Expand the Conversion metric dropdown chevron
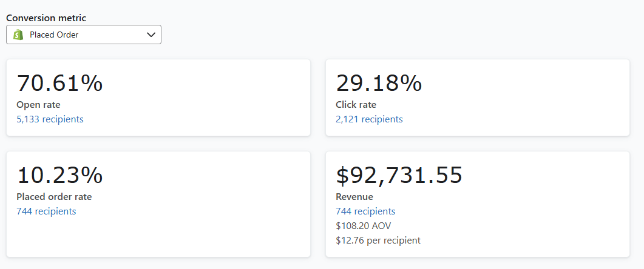Viewport: 644px width, 269px height. (x=151, y=35)
